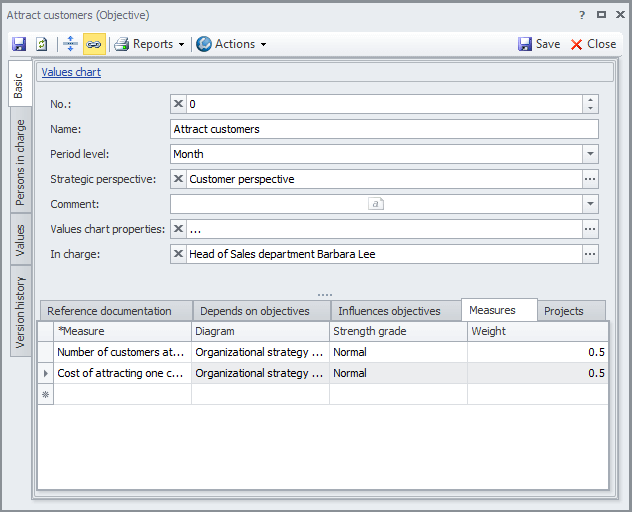Click empty Measure cell in new row
Image resolution: width=632 pixels, height=512 pixels.
pos(123,394)
